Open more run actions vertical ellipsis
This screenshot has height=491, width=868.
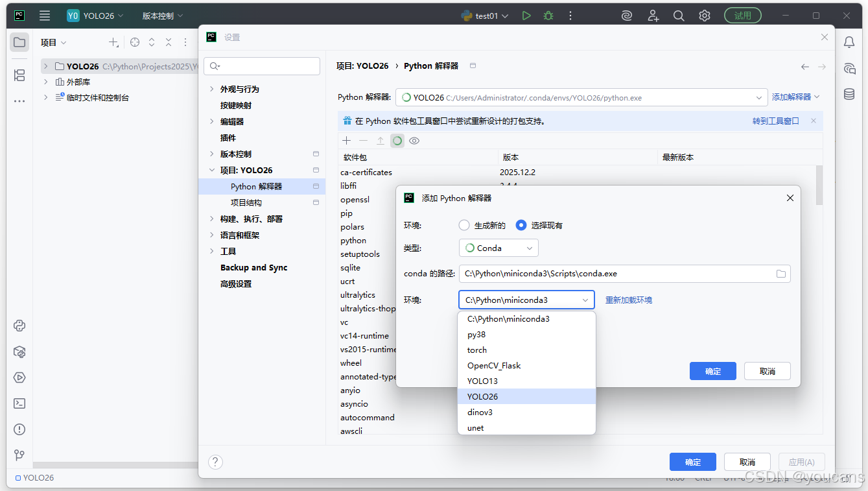pos(570,16)
